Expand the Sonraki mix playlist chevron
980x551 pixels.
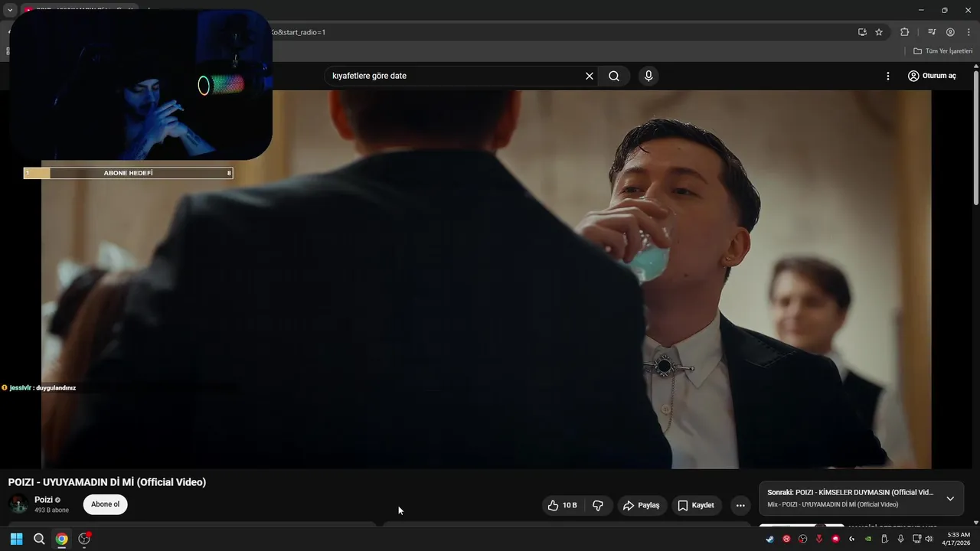pos(950,498)
